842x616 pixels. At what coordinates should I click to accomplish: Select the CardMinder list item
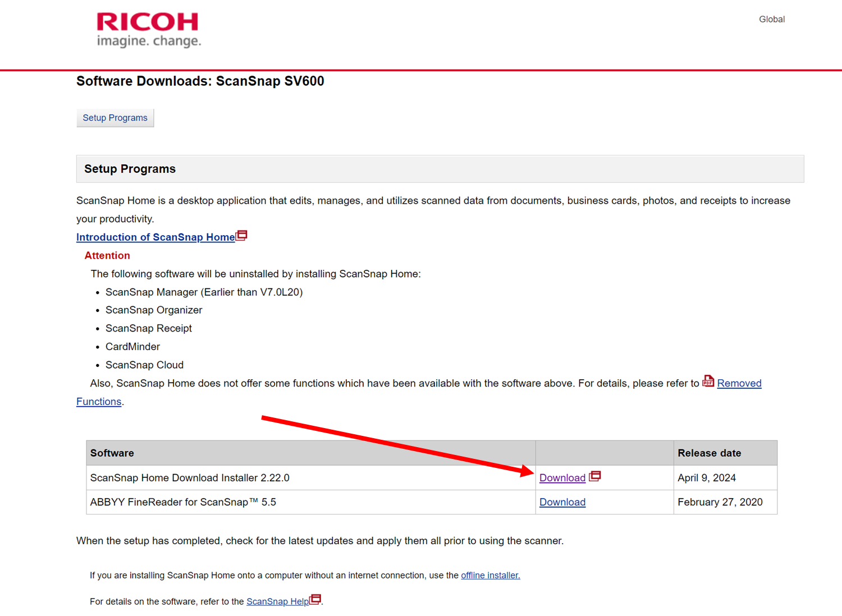click(132, 347)
